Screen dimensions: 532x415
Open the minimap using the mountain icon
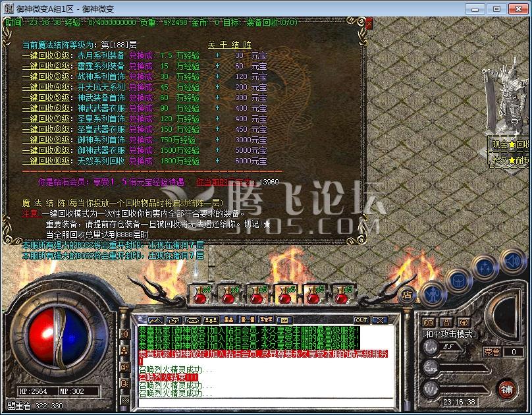(x=156, y=320)
